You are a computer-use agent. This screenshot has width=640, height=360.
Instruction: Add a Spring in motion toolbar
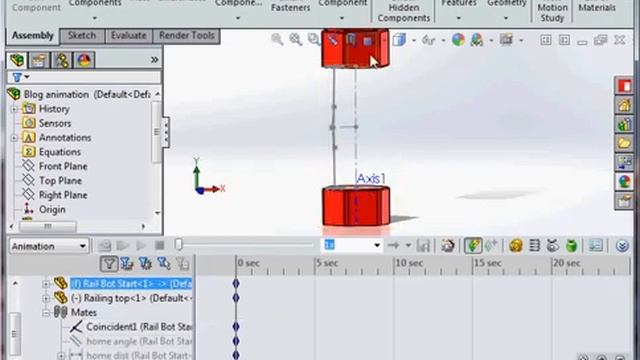(534, 246)
